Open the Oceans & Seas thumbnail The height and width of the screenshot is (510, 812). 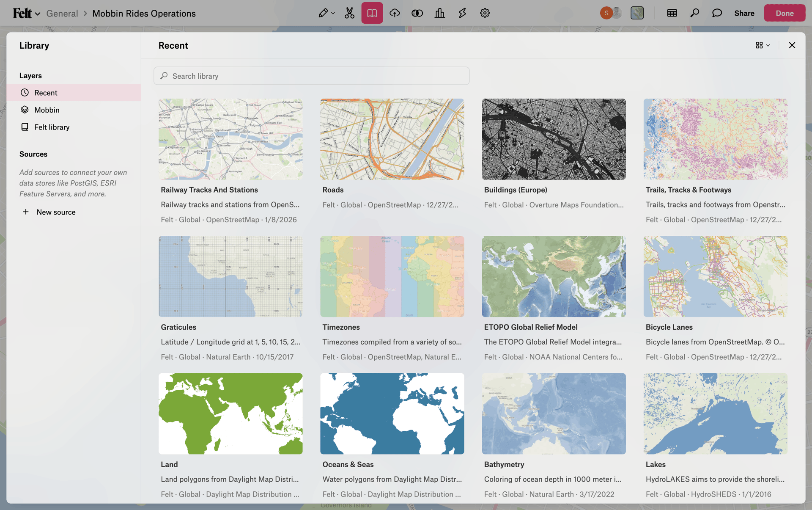(x=392, y=414)
